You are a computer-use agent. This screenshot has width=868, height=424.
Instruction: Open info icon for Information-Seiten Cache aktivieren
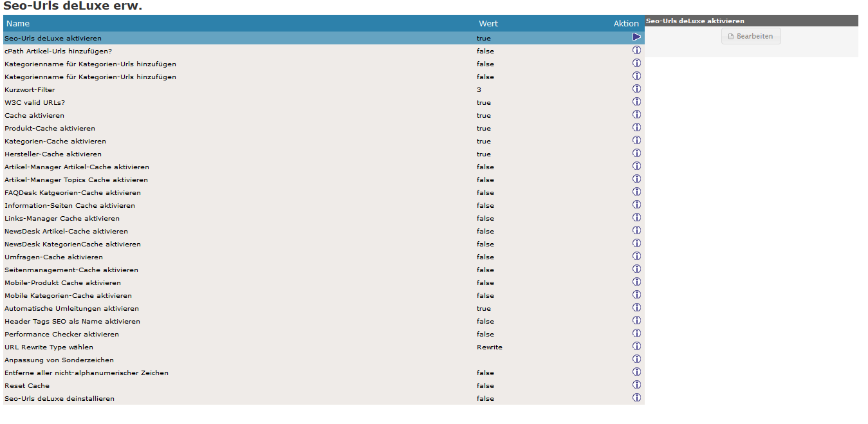tap(636, 205)
